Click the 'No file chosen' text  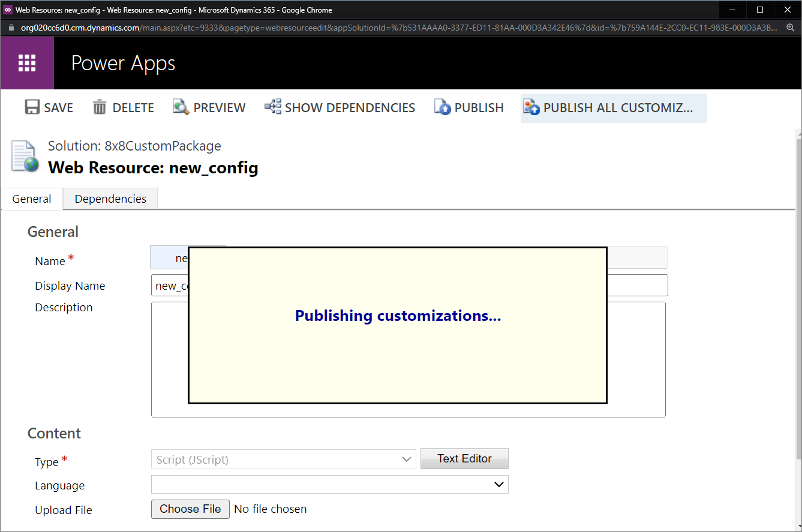[x=271, y=509]
